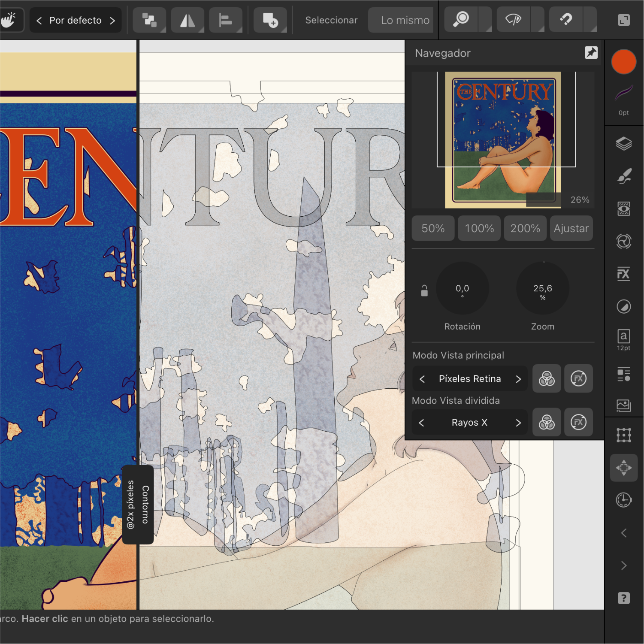644x644 pixels.
Task: Click the Flip horizontal toolbar icon
Action: pos(187,20)
